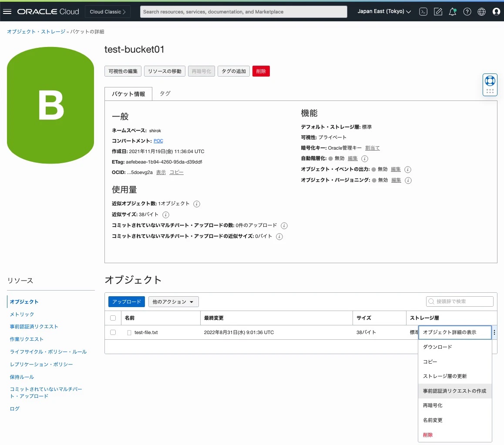Open the user profile avatar icon
This screenshot has height=445, width=504.
496,12
